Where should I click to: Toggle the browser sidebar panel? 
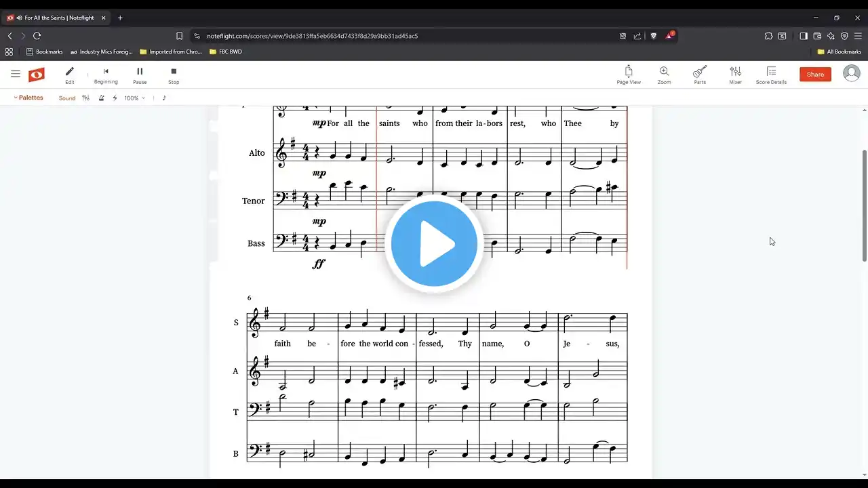coord(804,36)
